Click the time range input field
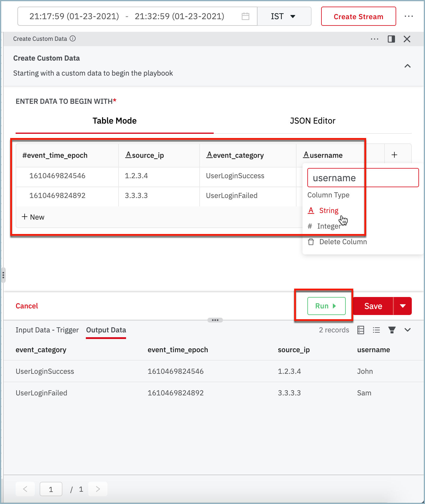Screen dimensions: 425x504 [x=137, y=16]
